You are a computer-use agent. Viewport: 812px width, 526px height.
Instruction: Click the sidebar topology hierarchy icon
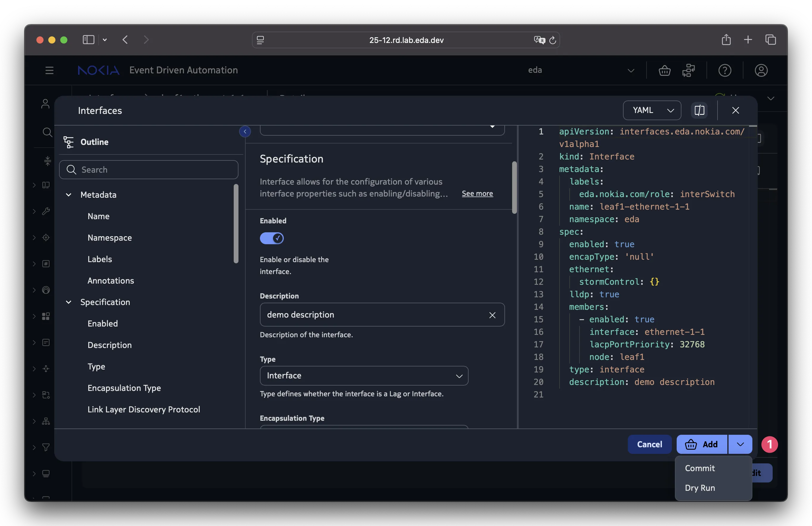(46, 421)
